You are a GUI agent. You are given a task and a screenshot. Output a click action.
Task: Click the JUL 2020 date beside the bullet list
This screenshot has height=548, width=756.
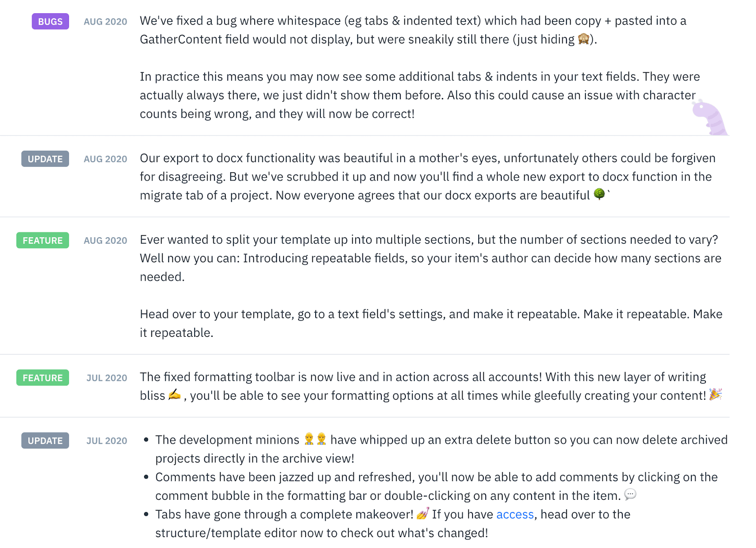(x=107, y=441)
